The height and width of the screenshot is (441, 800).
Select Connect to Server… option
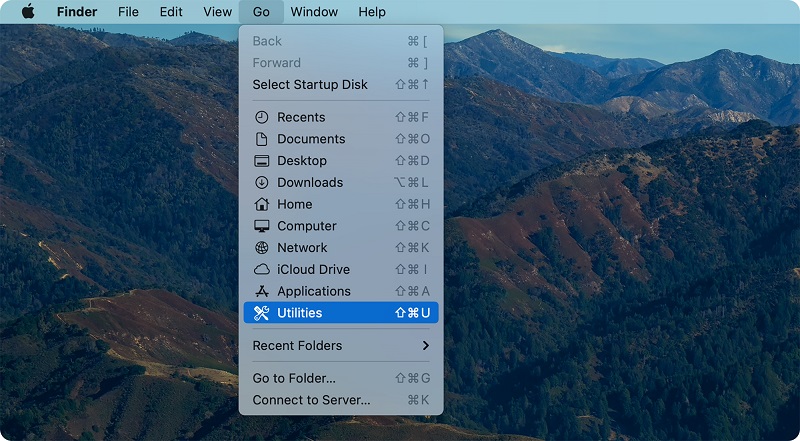[x=311, y=400]
